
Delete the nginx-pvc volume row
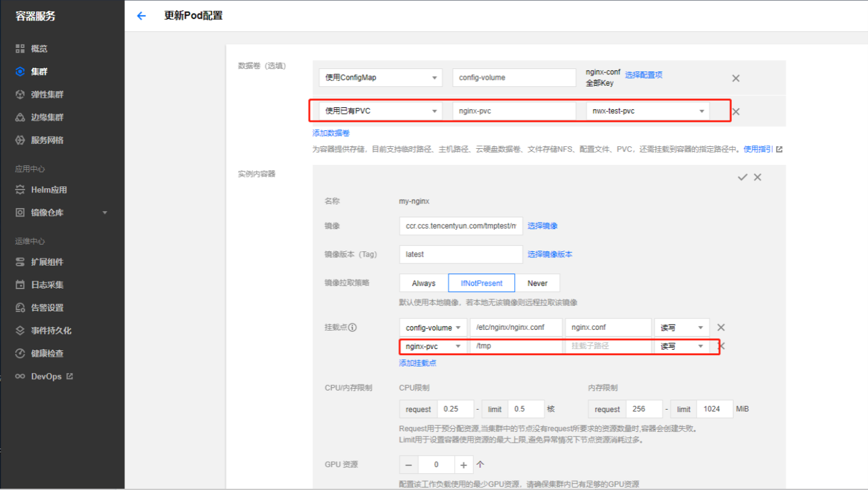[736, 112]
